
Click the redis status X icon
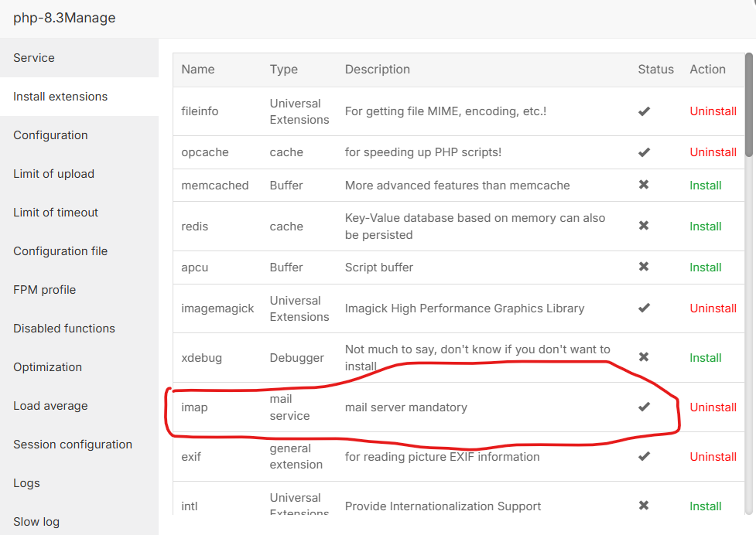tap(644, 226)
